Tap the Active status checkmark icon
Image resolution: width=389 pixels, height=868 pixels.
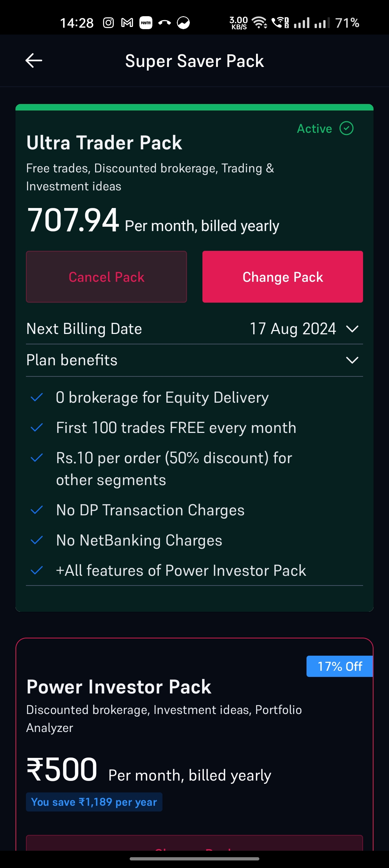click(x=346, y=128)
